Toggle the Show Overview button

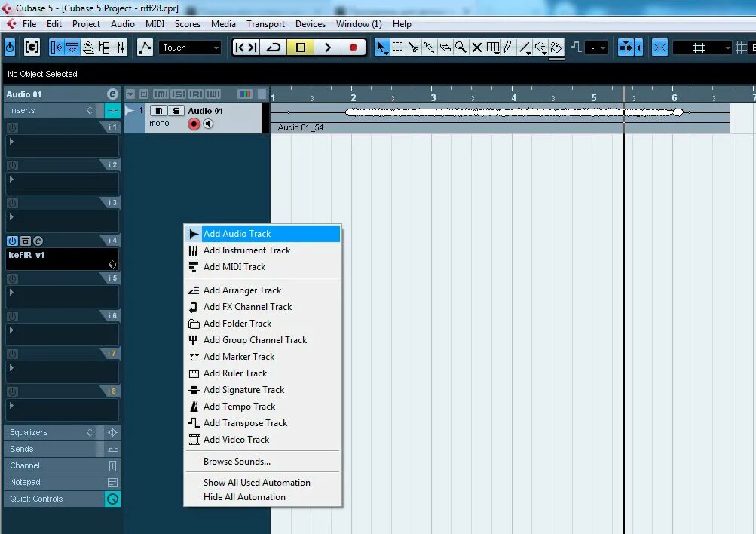coord(88,48)
